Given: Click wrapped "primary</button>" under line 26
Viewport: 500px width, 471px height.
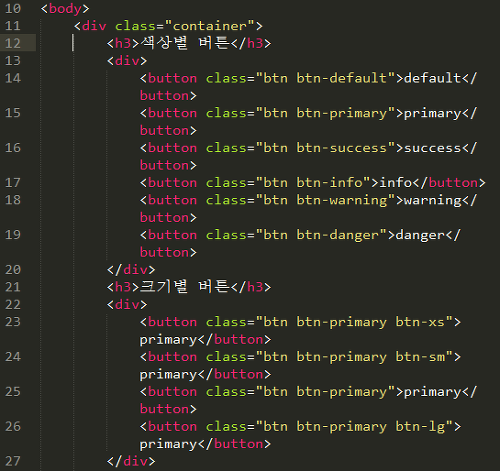Looking at the screenshot, I should point(205,444).
